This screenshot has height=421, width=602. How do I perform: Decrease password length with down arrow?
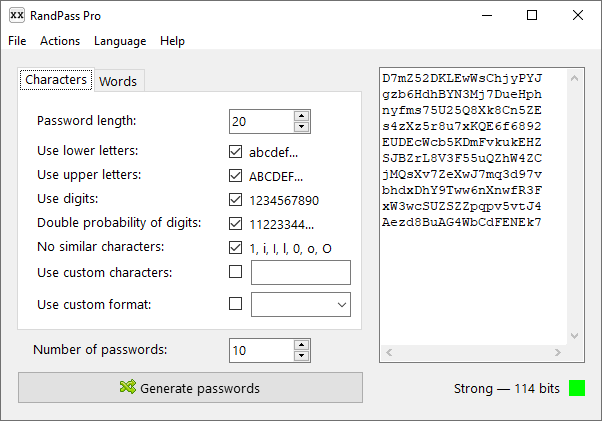click(302, 127)
